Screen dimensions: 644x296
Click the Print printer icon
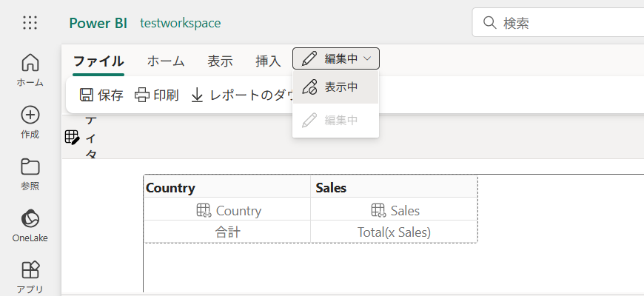[x=142, y=95]
